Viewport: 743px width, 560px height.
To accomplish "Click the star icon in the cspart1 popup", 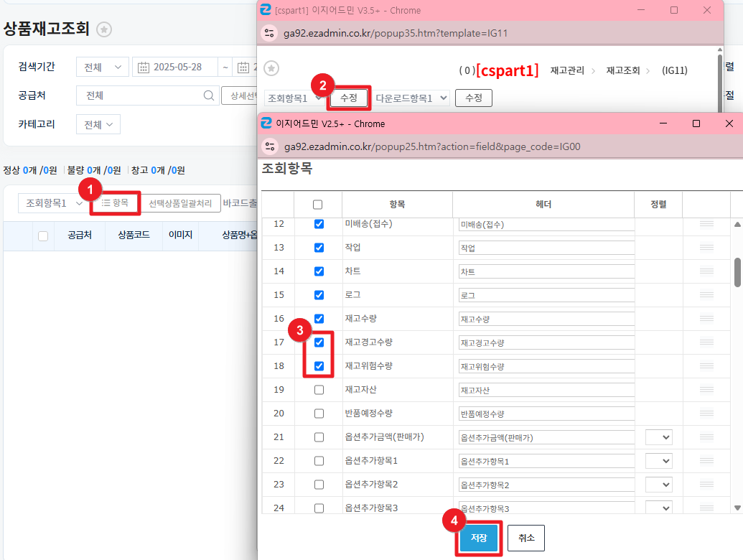I will 271,68.
